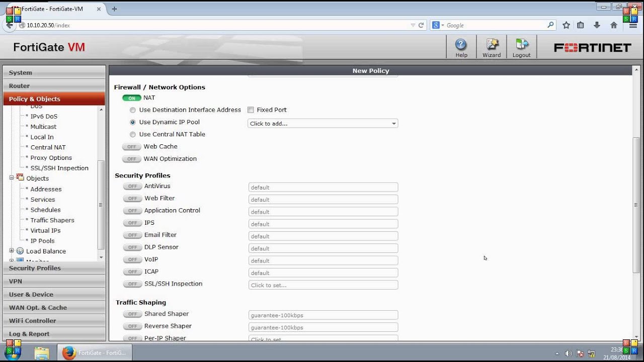Open Addresses under Objects
The height and width of the screenshot is (362, 644).
click(46, 189)
